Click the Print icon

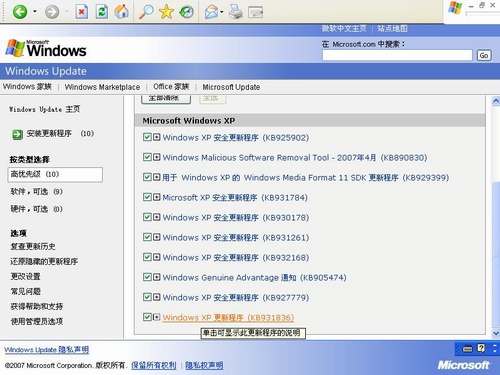(x=236, y=12)
